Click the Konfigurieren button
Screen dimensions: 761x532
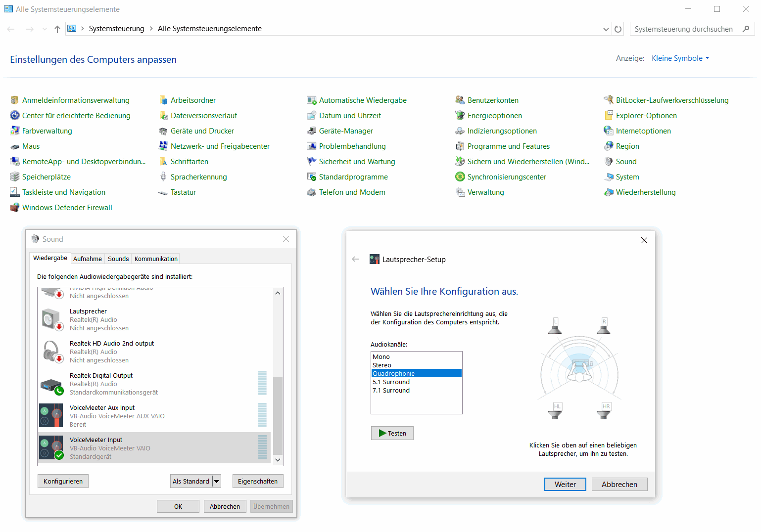[x=63, y=481]
